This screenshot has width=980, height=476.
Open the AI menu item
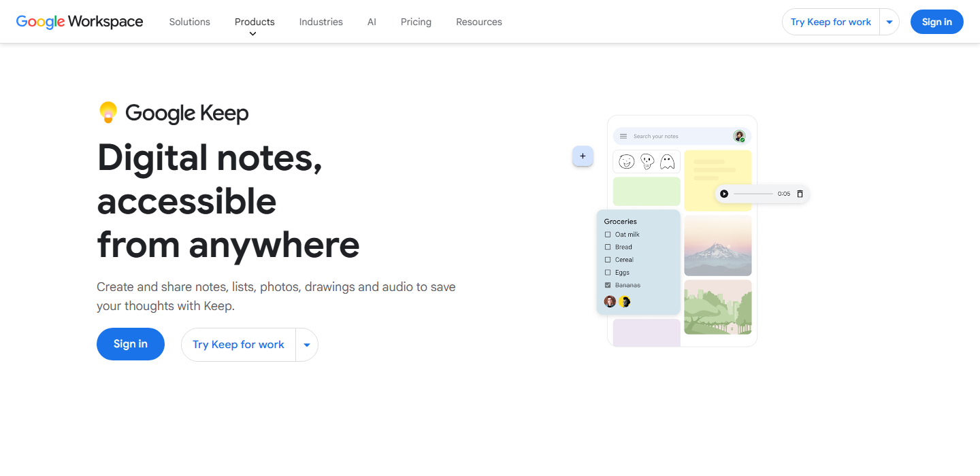coord(372,22)
